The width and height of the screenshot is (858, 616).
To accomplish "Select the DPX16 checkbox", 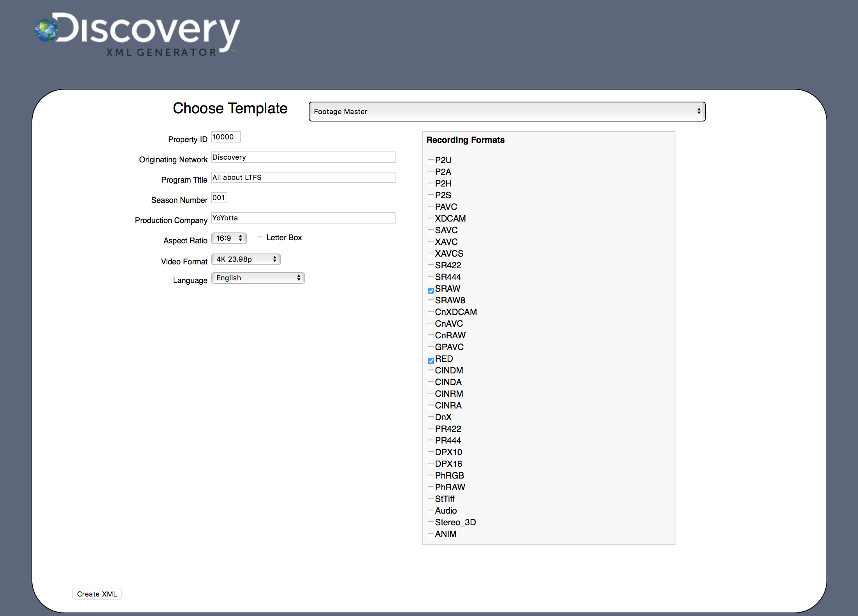I will click(431, 465).
